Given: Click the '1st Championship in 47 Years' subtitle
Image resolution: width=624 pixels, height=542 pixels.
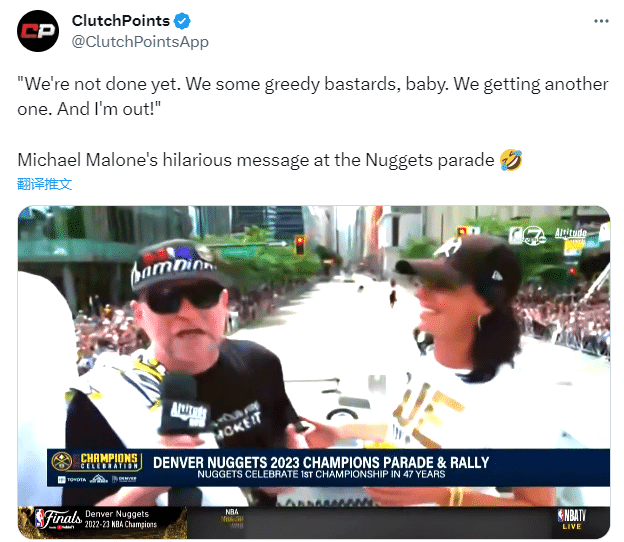Looking at the screenshot, I should pyautogui.click(x=322, y=474).
